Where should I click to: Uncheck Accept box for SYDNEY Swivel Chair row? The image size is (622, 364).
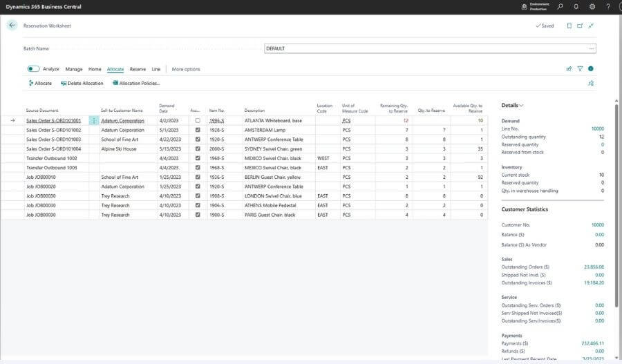point(198,149)
